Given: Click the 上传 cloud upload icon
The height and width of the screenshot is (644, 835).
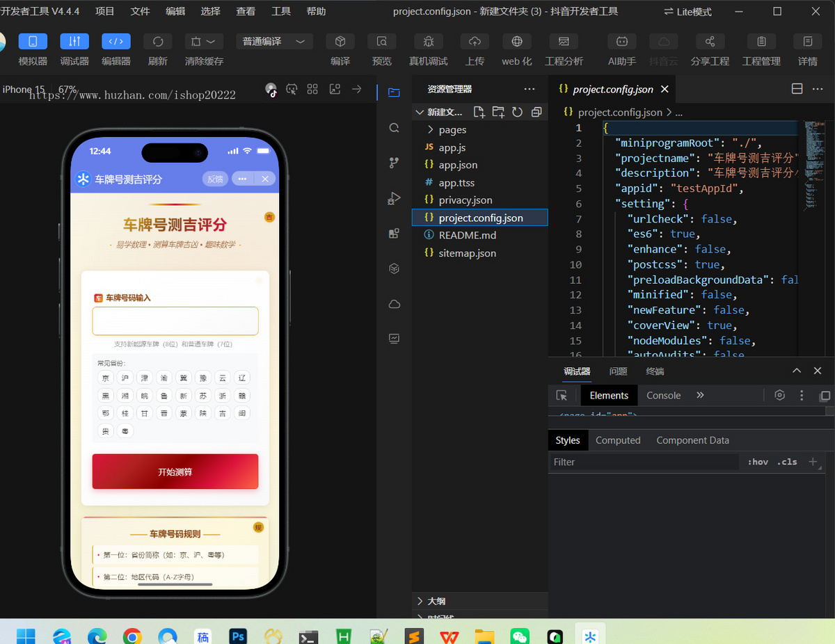Looking at the screenshot, I should click(x=475, y=42).
